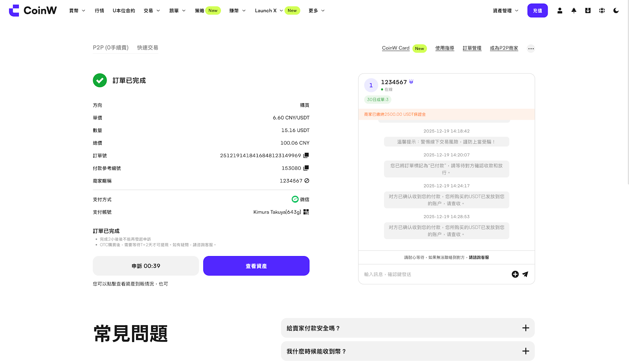The width and height of the screenshot is (629, 364).
Task: Open the 買幣 dropdown menu
Action: point(77,11)
